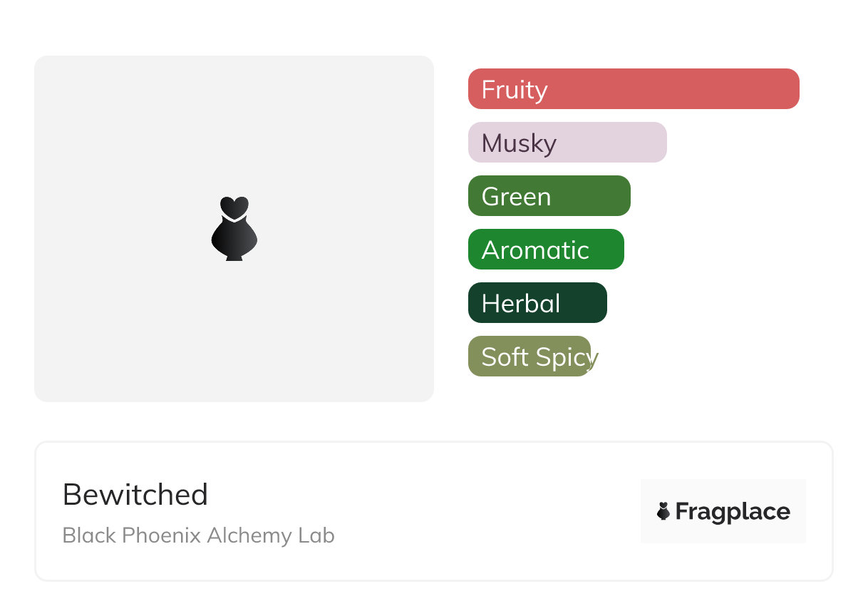The height and width of the screenshot is (616, 868).
Task: Click the "Soft Spicy" text label
Action: [538, 357]
